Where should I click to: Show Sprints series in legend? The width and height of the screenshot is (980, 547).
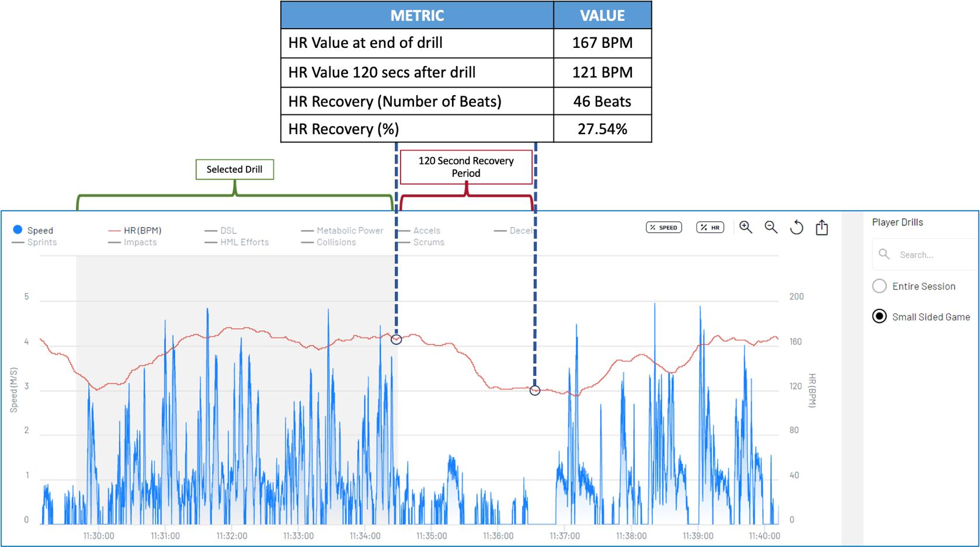[x=34, y=242]
